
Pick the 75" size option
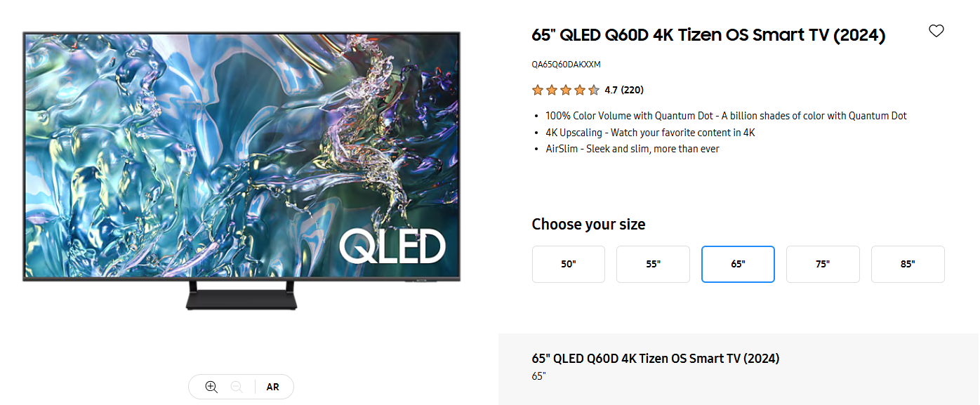[x=823, y=265]
